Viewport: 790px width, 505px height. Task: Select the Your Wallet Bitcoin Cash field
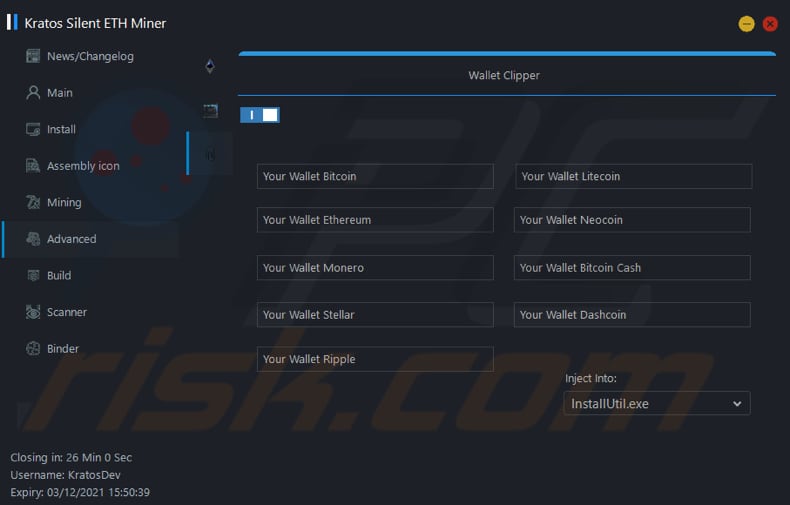632,268
